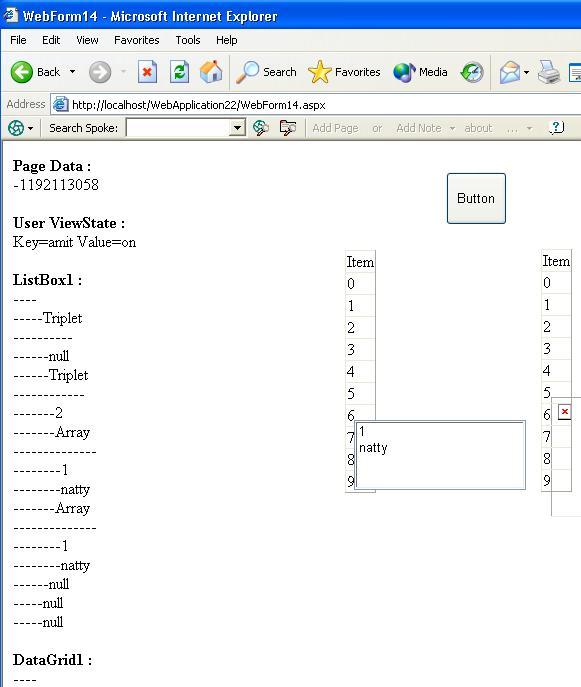Open the Add Note dropdown arrow
Screen dimensions: 581x687
point(453,128)
